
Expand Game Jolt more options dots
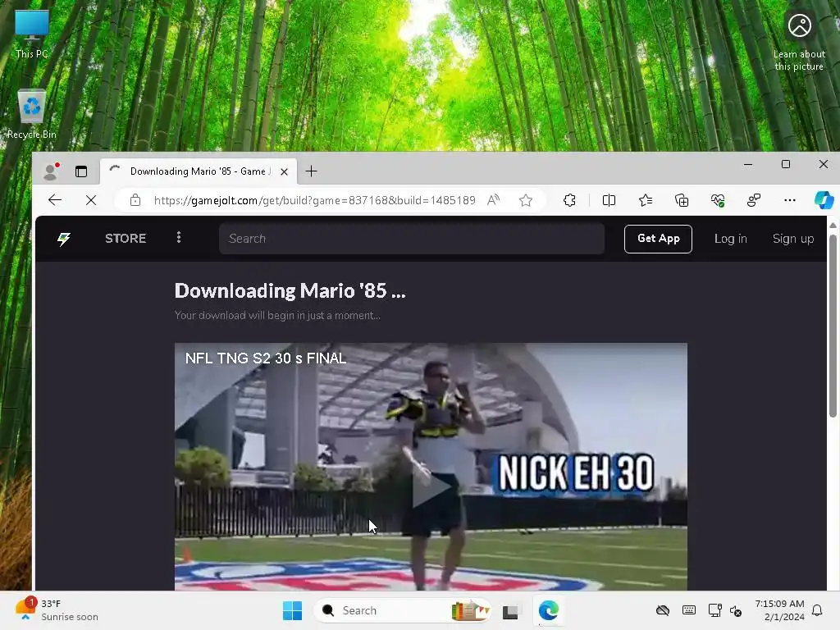coord(179,237)
